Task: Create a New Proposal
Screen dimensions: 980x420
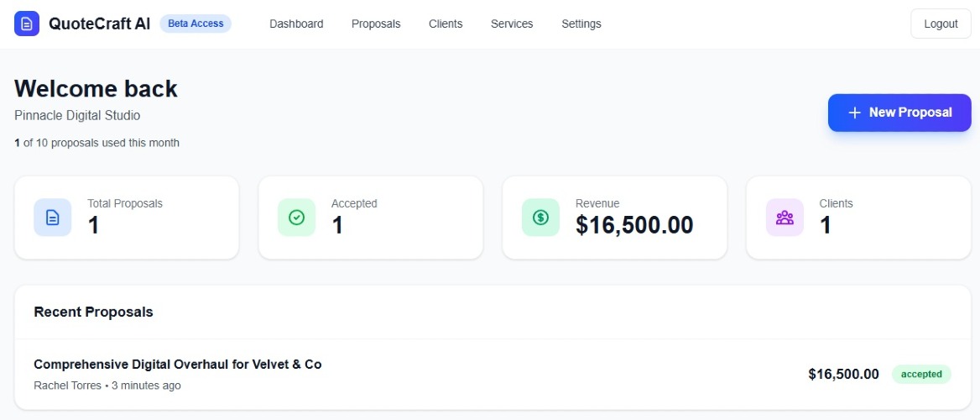Action: coord(899,113)
